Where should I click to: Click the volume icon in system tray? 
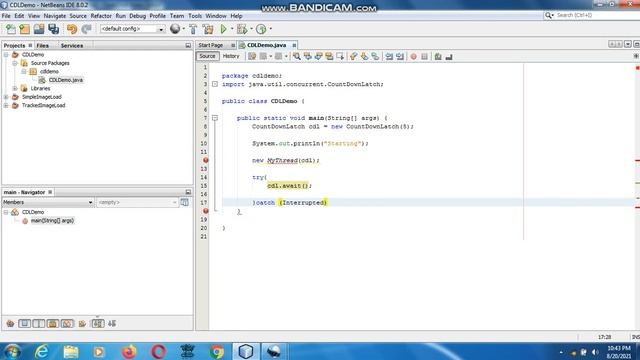click(x=595, y=352)
